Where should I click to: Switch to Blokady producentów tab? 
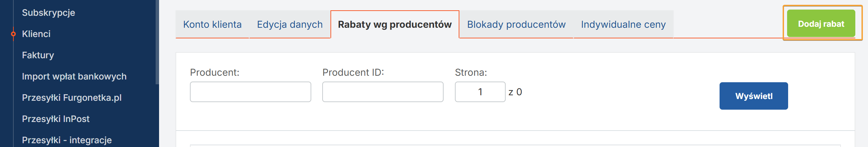(516, 24)
